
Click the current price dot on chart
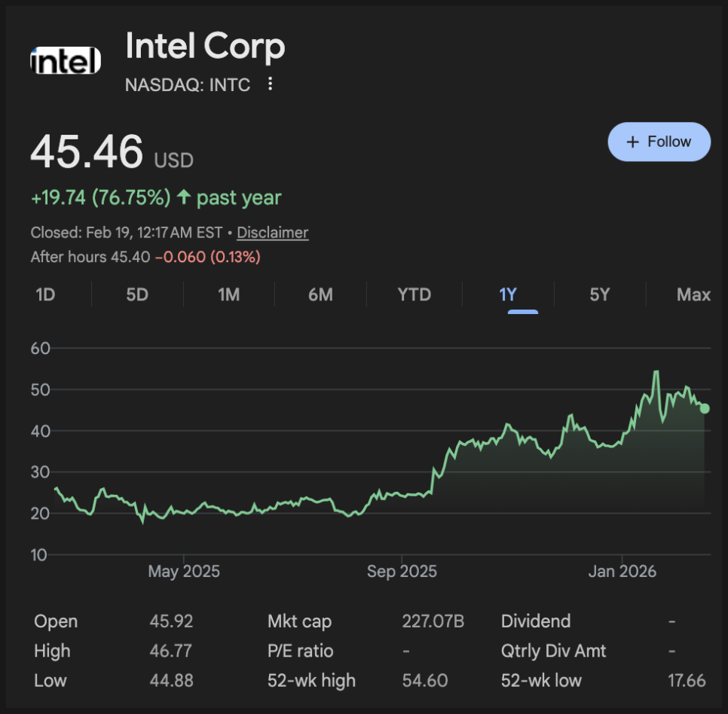pyautogui.click(x=705, y=408)
